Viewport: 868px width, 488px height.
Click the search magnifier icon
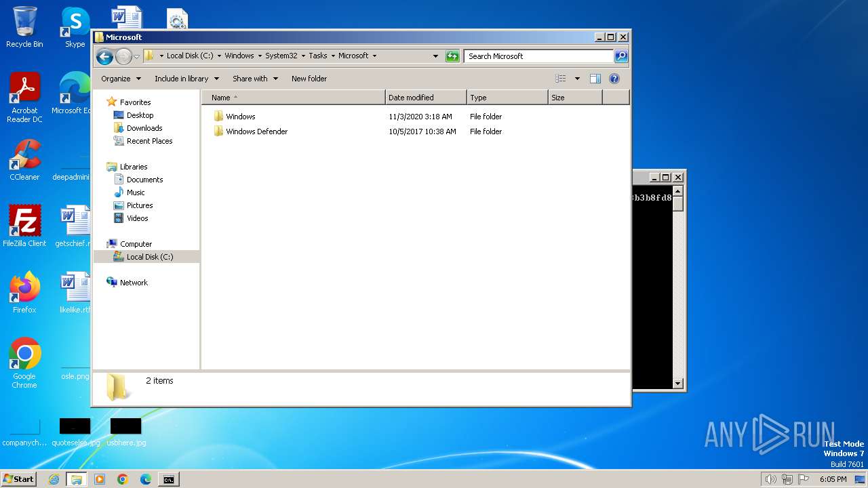(x=620, y=56)
